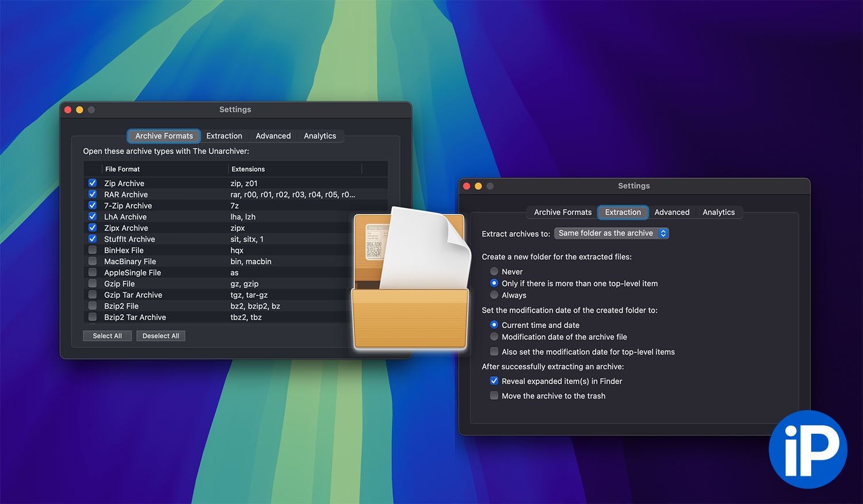Disable the StuffIt Archive format
Screen dimensions: 863x504
(x=92, y=239)
